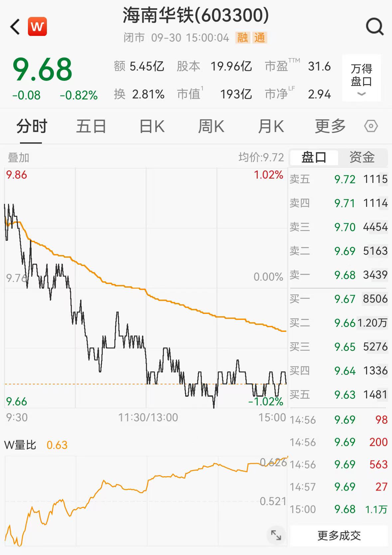Switch to the 五日 tab

click(x=91, y=126)
